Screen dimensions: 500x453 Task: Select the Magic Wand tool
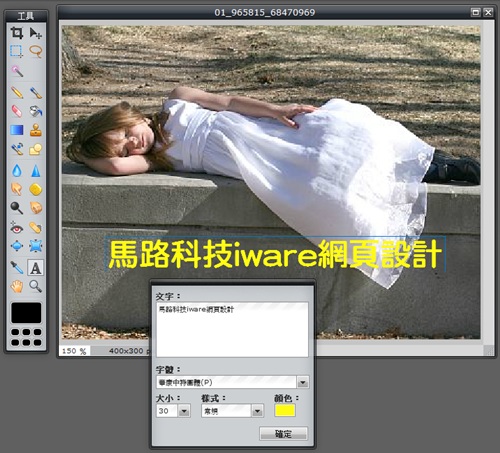[x=17, y=71]
